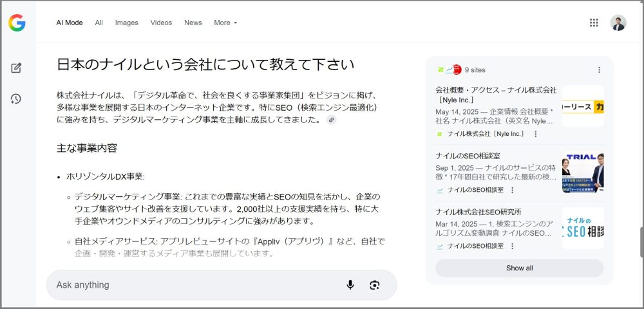Click the ナイル株式会社 [Nyle Inc.] site name
The height and width of the screenshot is (309, 644).
coord(486,134)
